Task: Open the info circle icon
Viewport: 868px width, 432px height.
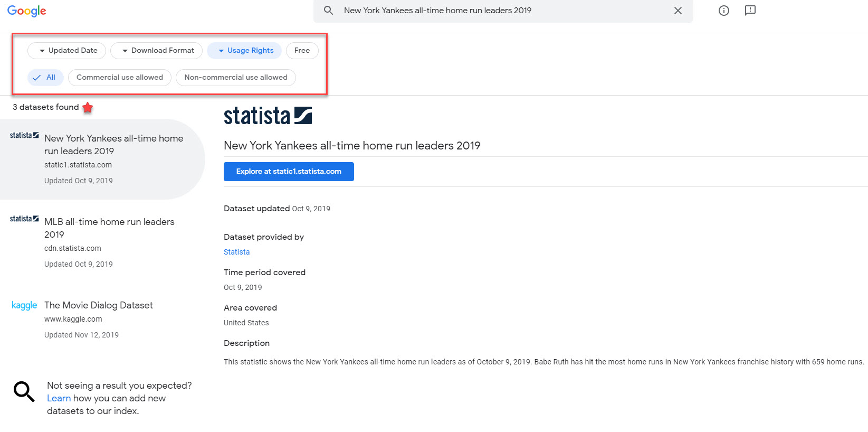Action: click(724, 11)
